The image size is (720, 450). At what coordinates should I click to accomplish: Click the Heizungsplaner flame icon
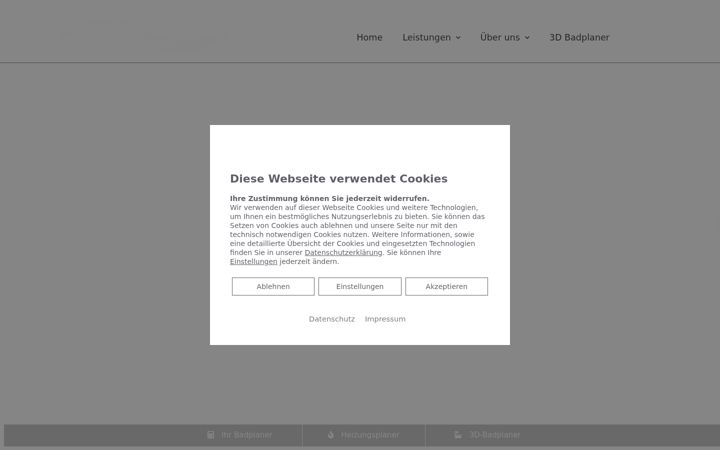coord(331,435)
